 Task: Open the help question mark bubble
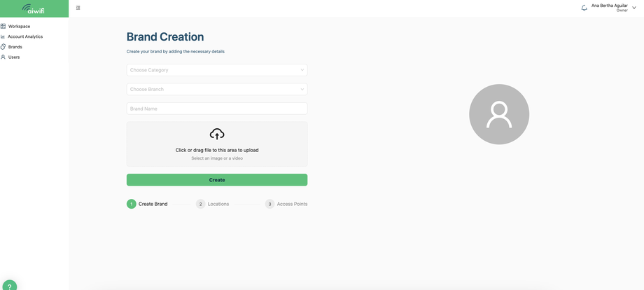point(9,286)
